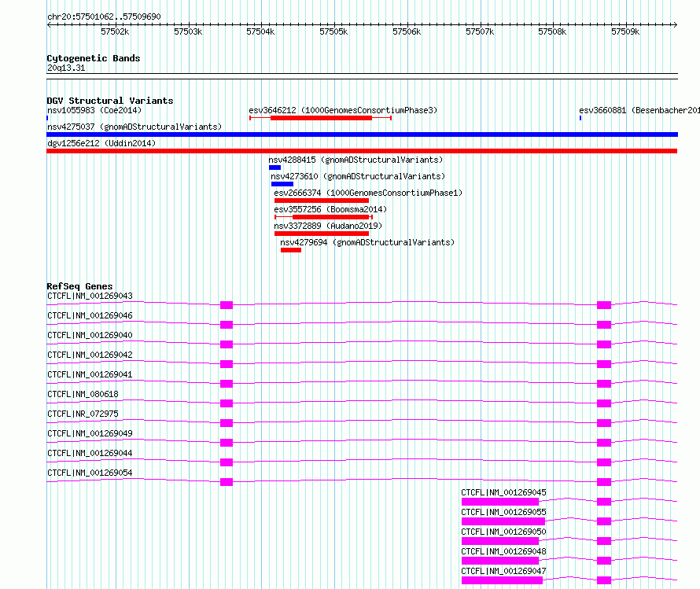Open transcript CTCFL|NM_001269050

coord(503,532)
